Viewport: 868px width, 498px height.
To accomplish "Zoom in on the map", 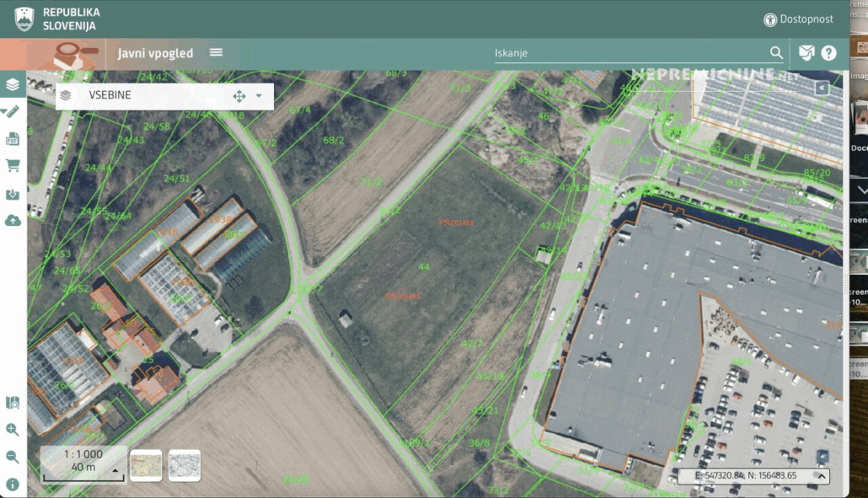I will point(12,430).
